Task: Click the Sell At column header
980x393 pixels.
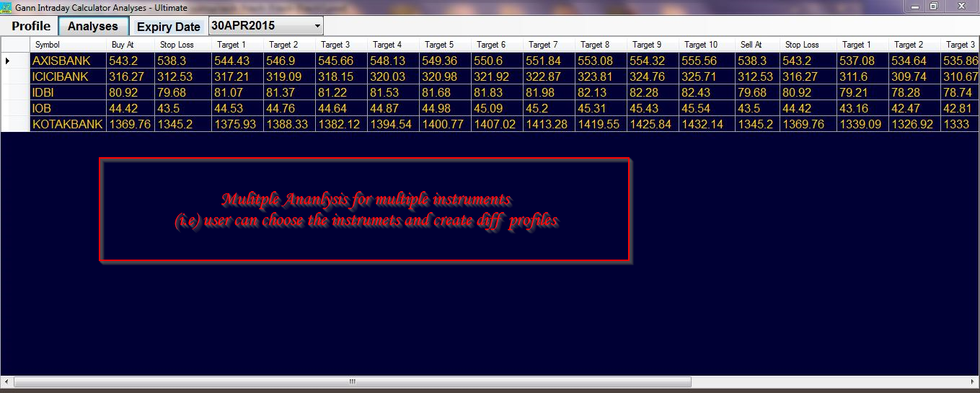Action: point(756,45)
